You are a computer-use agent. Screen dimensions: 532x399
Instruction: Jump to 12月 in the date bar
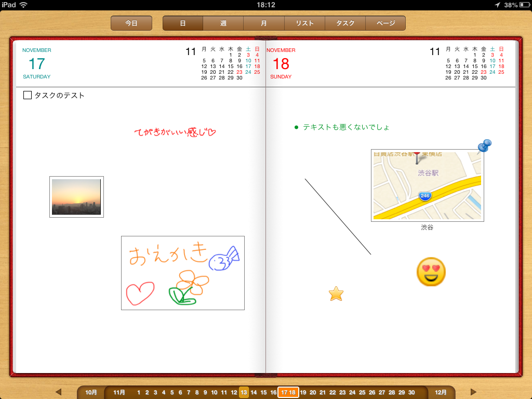441,393
